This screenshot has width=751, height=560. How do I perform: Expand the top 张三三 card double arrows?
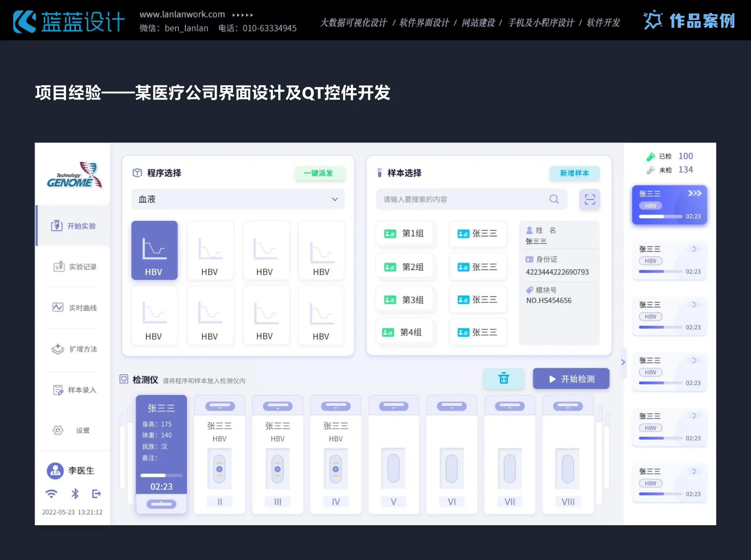tap(695, 194)
